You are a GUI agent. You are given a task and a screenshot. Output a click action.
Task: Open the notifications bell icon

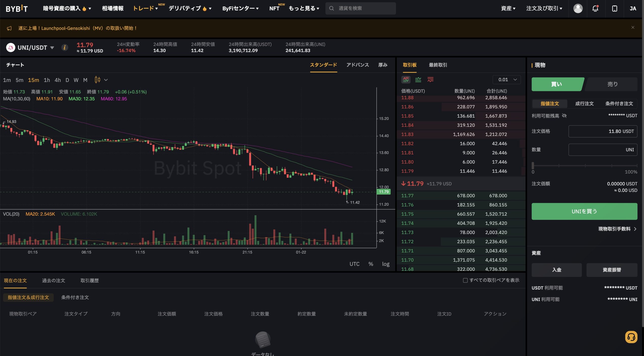[595, 8]
